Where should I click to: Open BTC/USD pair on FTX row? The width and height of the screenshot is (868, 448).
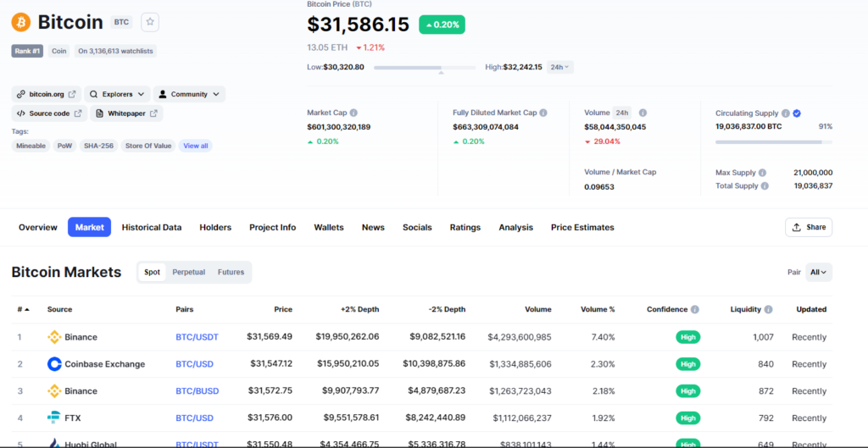(194, 418)
